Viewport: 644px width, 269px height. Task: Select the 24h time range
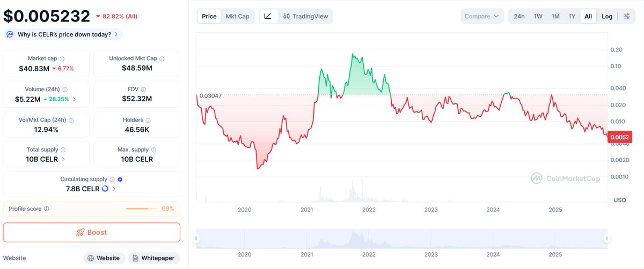click(x=519, y=16)
